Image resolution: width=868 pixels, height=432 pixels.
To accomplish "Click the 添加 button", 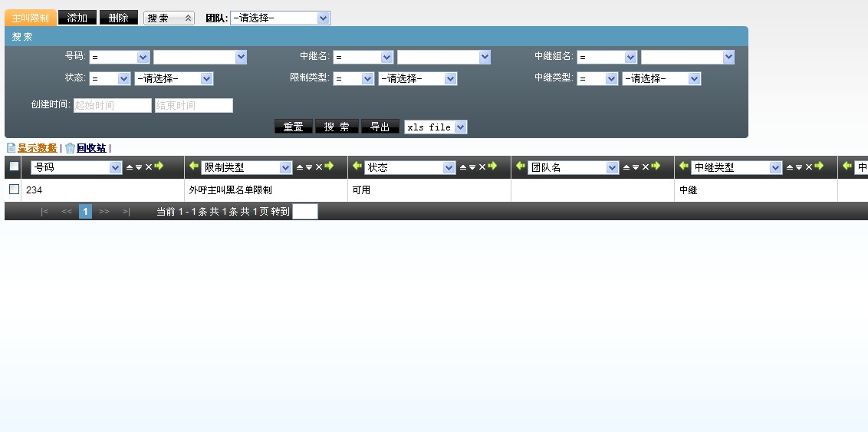I will pos(77,18).
